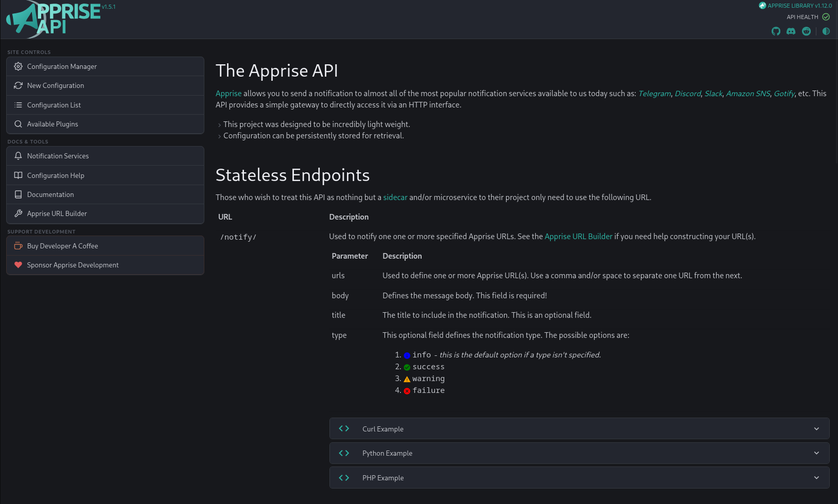Open the PHP Example panel title
838x504 pixels.
pos(383,478)
